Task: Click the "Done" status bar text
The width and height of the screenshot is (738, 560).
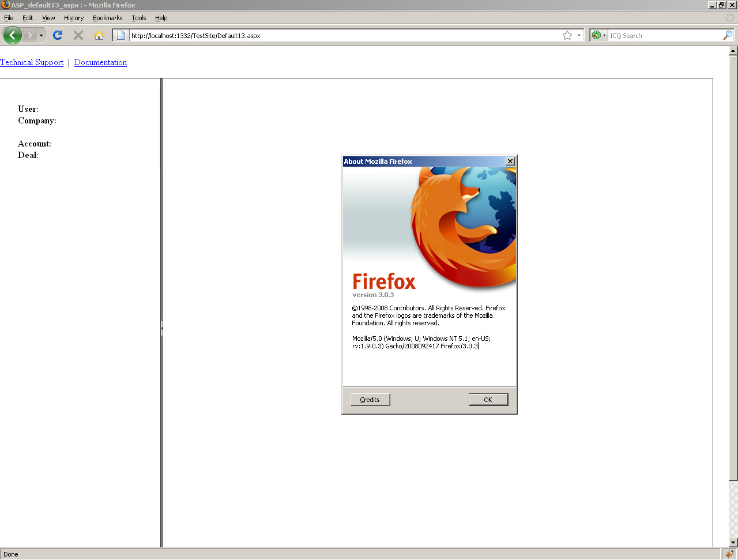Action: [x=11, y=554]
